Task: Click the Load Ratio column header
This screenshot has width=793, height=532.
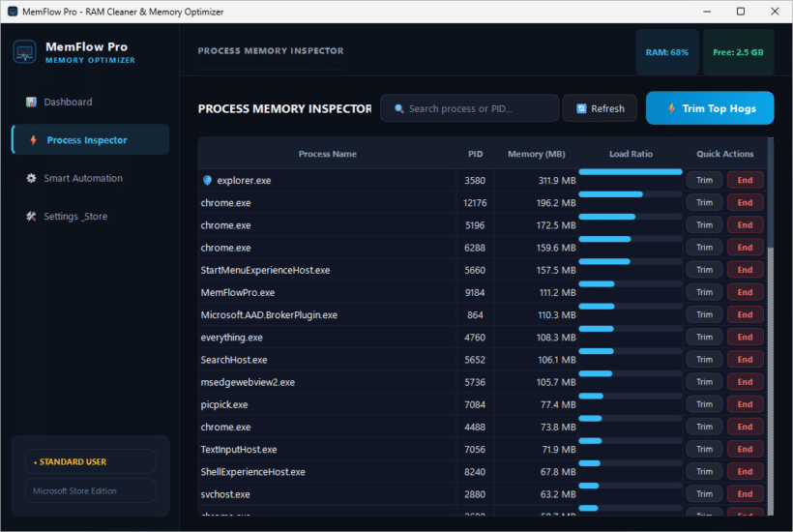Action: [631, 154]
